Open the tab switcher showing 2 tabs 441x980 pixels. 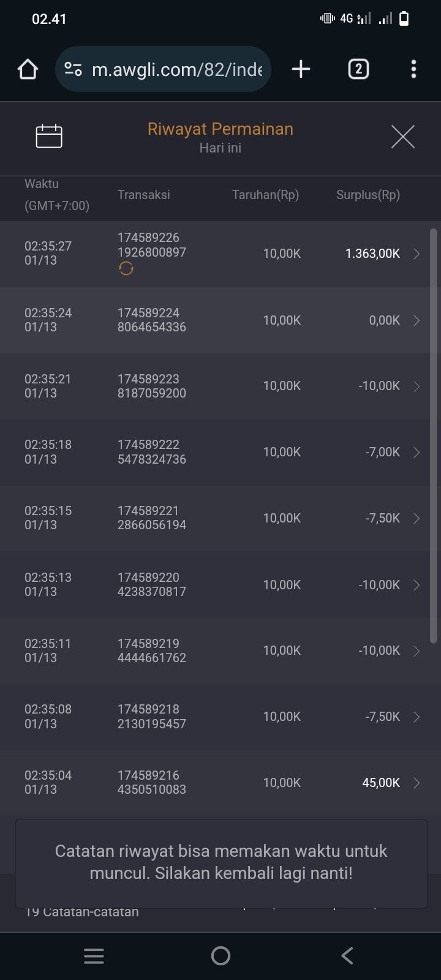[358, 69]
